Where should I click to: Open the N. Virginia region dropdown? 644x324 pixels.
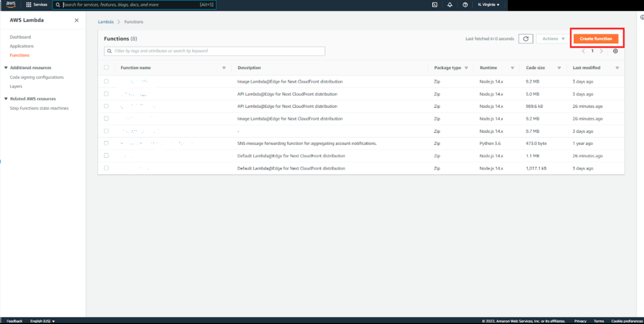point(488,5)
